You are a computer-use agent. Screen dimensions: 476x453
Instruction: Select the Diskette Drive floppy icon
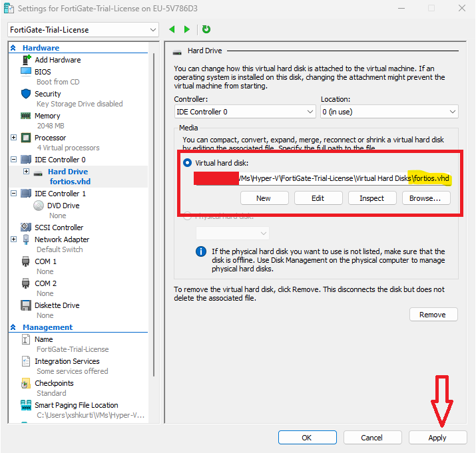coord(26,305)
